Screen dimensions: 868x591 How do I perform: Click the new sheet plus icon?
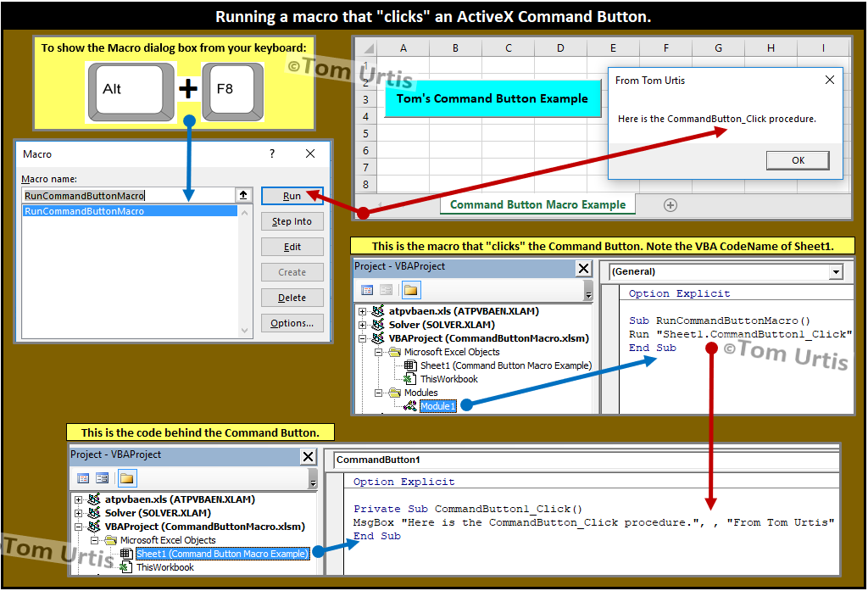click(670, 205)
